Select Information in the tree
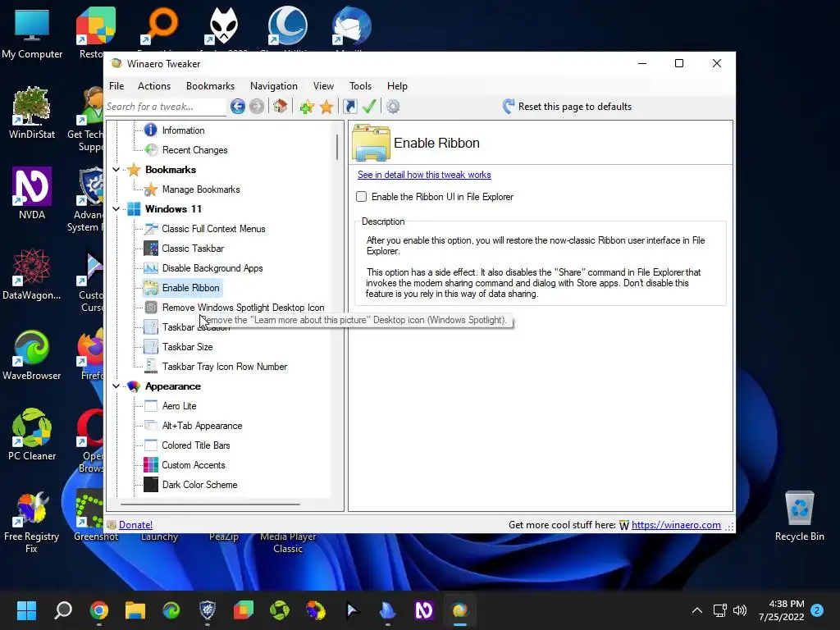The height and width of the screenshot is (630, 840). 183,130
